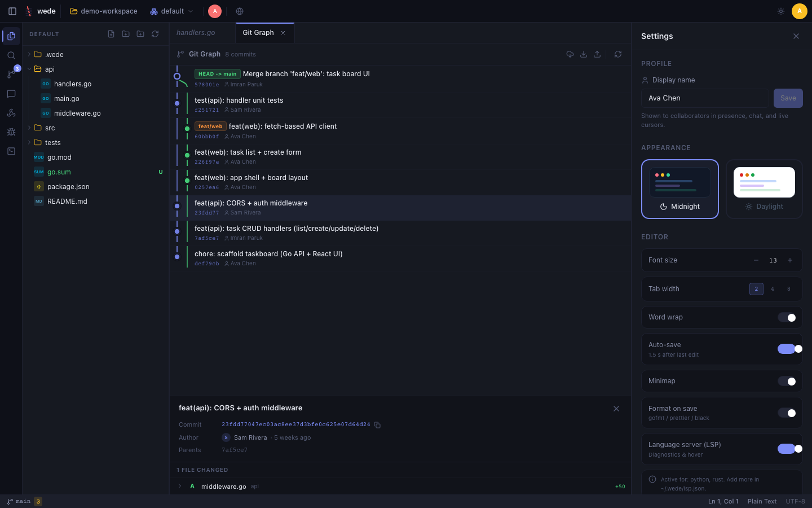The width and height of the screenshot is (812, 508).
Task: Close the Git Graph tab
Action: click(x=283, y=33)
